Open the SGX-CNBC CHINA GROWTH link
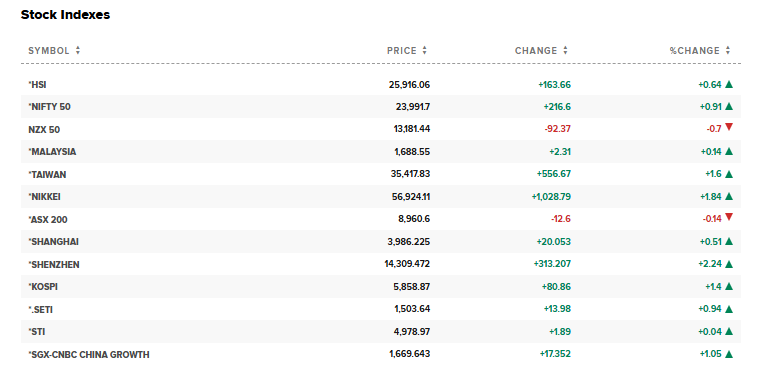 click(89, 355)
